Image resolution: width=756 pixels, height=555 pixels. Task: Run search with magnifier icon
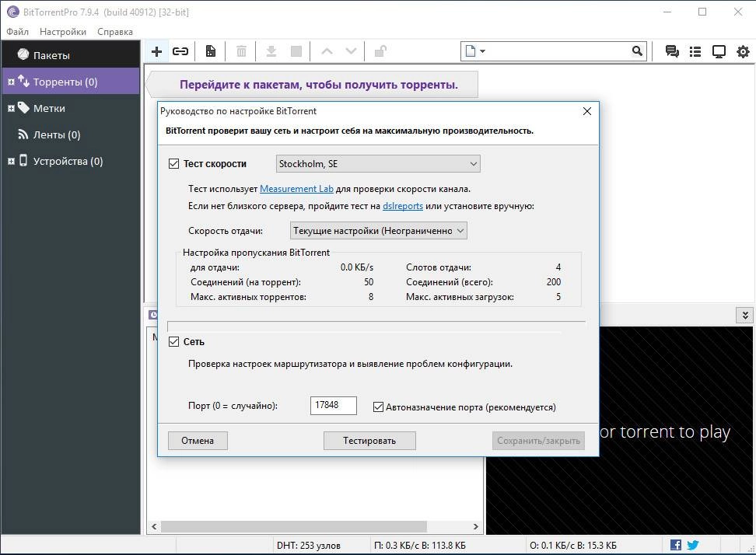pyautogui.click(x=637, y=51)
